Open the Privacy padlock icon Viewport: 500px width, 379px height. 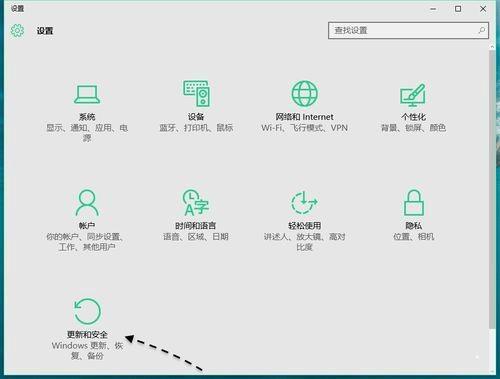pyautogui.click(x=414, y=202)
